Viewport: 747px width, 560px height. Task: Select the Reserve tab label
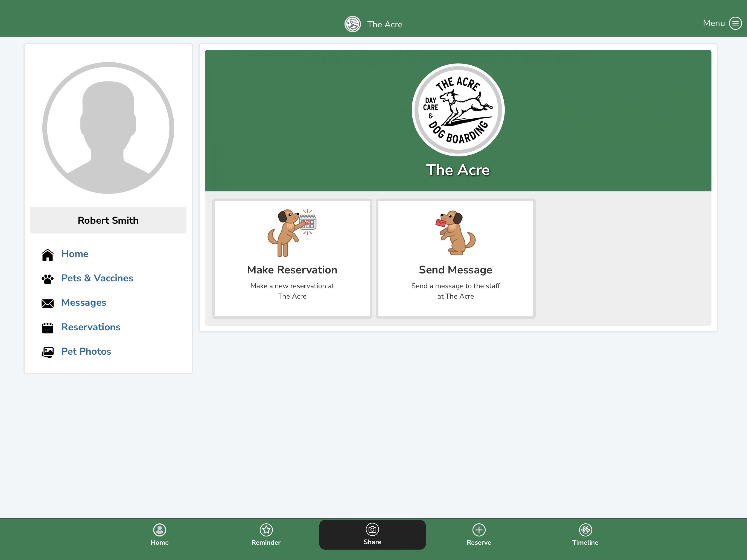pos(479,542)
